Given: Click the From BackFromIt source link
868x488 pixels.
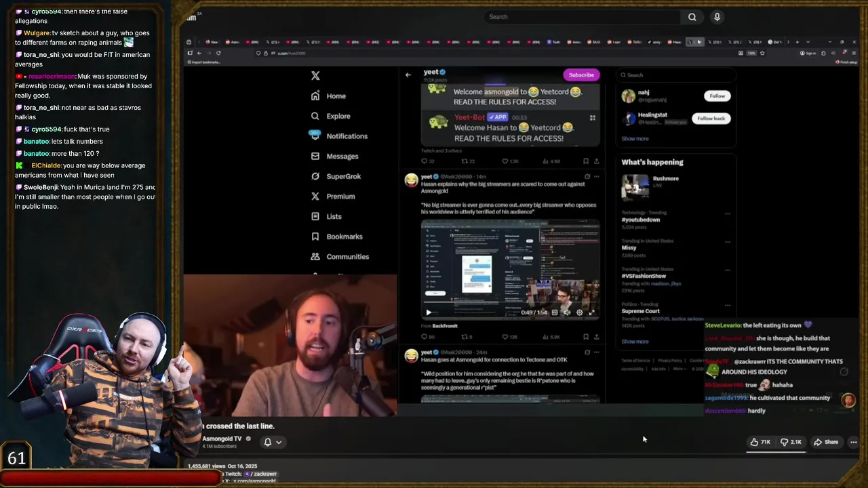Looking at the screenshot, I should pyautogui.click(x=439, y=326).
